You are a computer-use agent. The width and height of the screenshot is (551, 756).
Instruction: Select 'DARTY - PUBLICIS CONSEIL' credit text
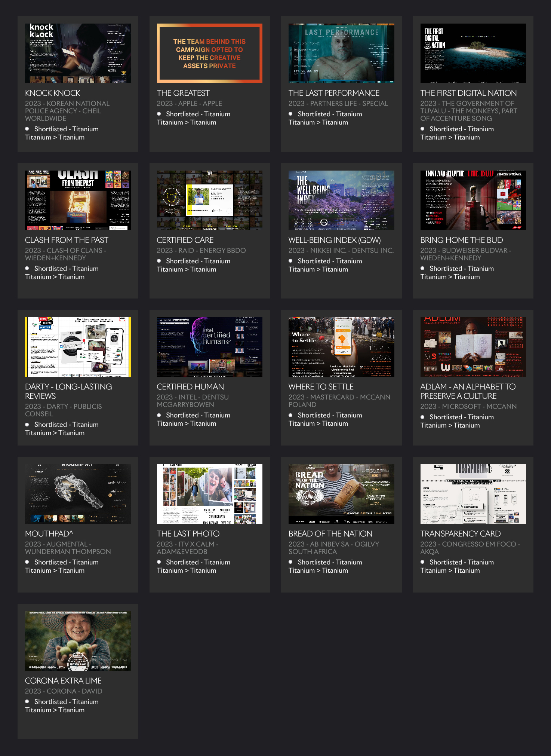[x=64, y=410]
